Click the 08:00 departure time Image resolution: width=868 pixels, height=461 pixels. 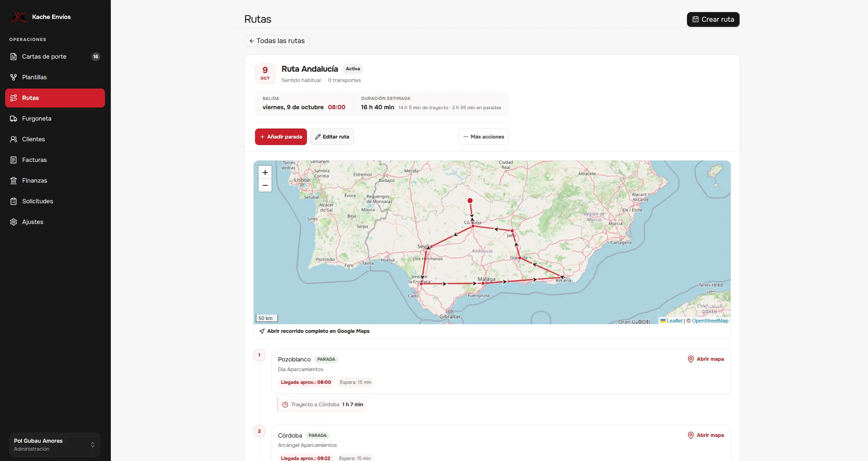tap(337, 107)
